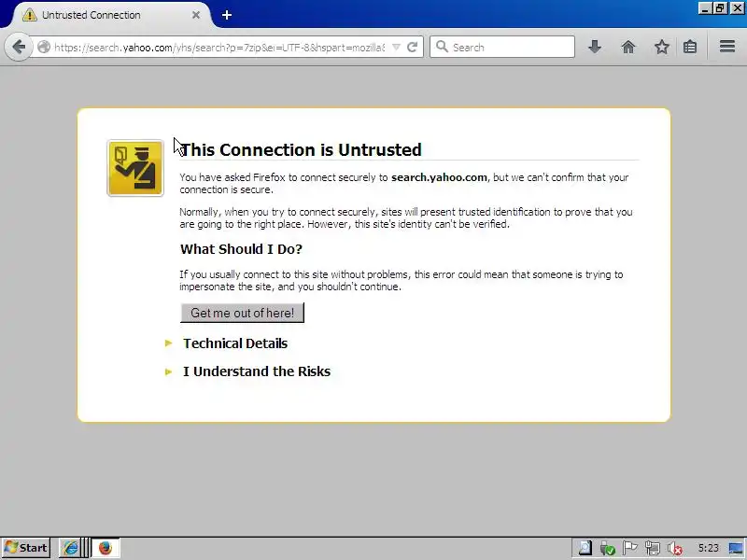Show bookmarks list icon
Screen dimensions: 747x560
click(690, 47)
